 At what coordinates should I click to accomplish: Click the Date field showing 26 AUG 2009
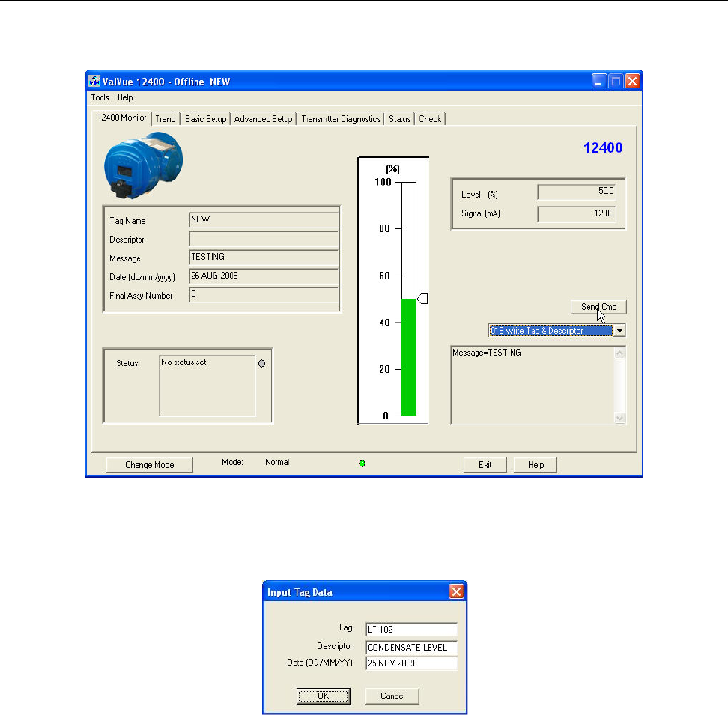click(264, 276)
